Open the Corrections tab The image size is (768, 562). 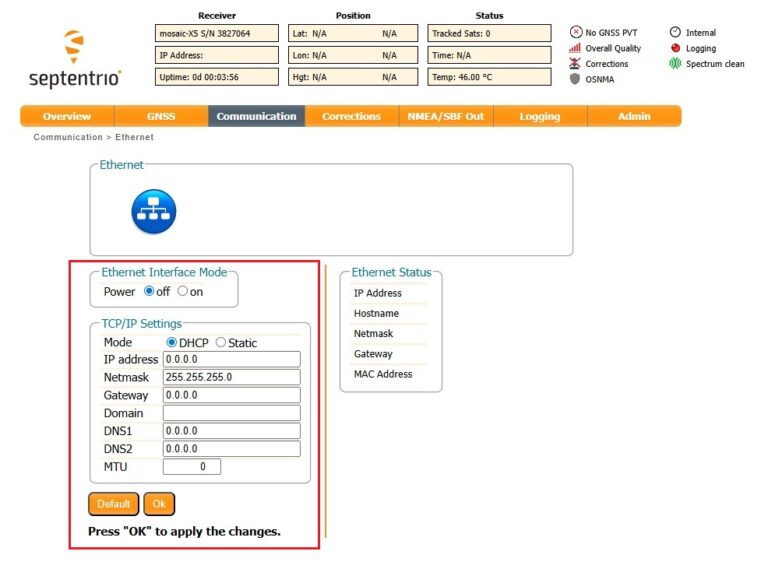pos(352,116)
